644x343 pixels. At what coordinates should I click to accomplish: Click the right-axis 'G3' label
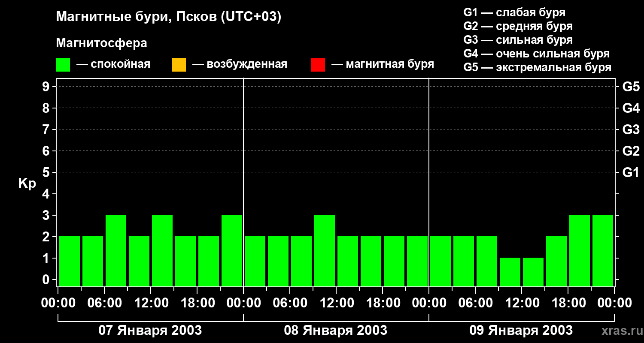pos(631,129)
